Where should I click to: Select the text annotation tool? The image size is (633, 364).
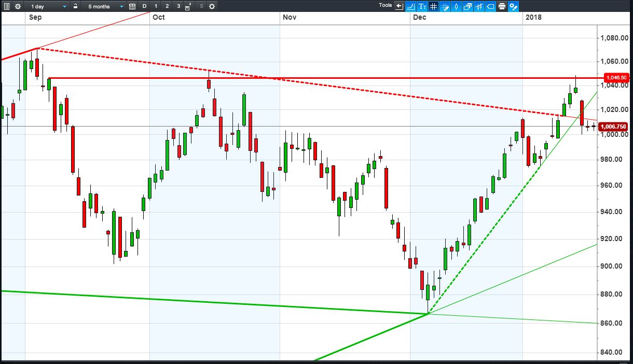tap(422, 6)
